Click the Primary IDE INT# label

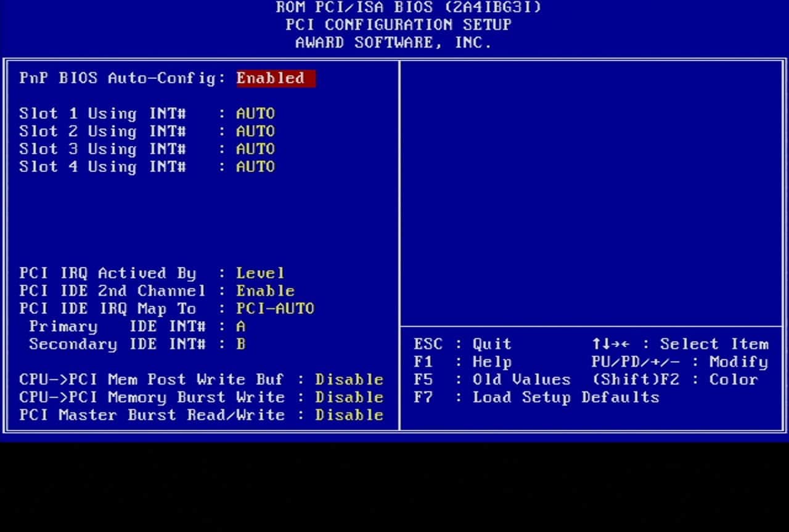[x=117, y=327]
